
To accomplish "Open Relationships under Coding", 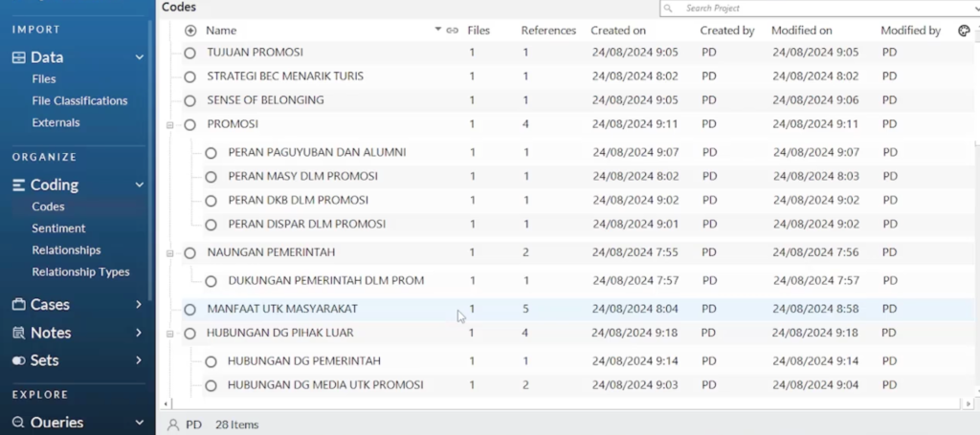I will pos(66,250).
